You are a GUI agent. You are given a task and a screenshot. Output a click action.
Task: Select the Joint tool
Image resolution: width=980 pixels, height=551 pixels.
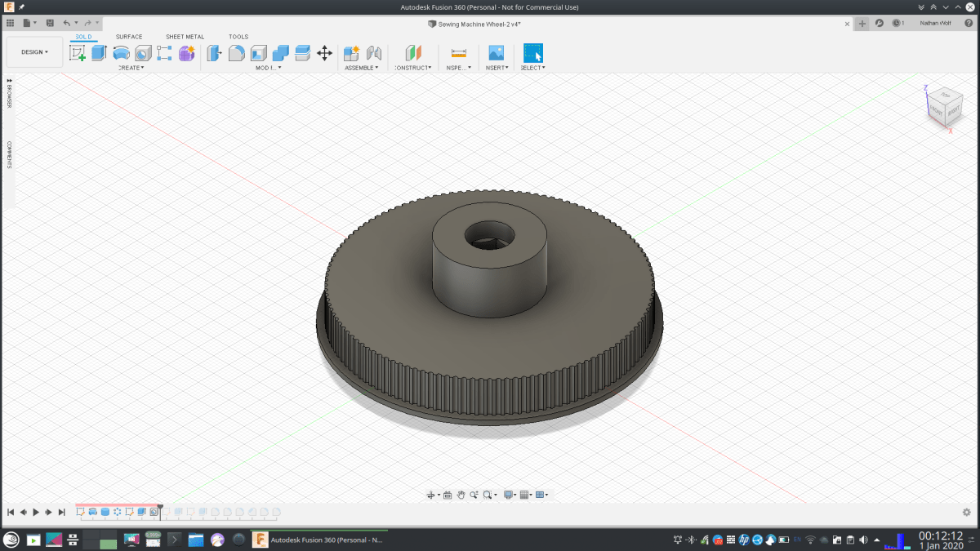[373, 53]
